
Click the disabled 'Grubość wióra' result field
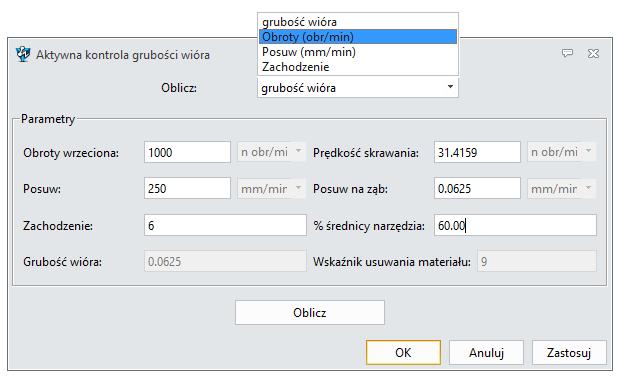pyautogui.click(x=225, y=261)
